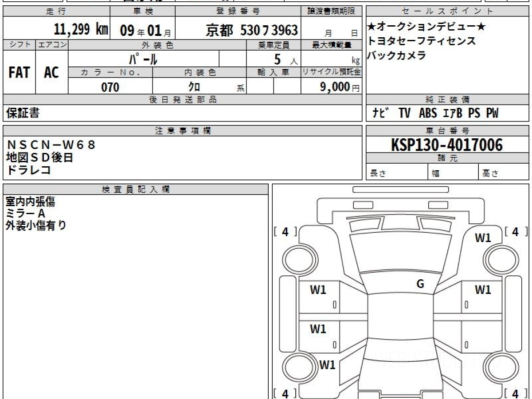532x399 pixels.
Task: Click the 乗車定員 header
Action: click(274, 45)
